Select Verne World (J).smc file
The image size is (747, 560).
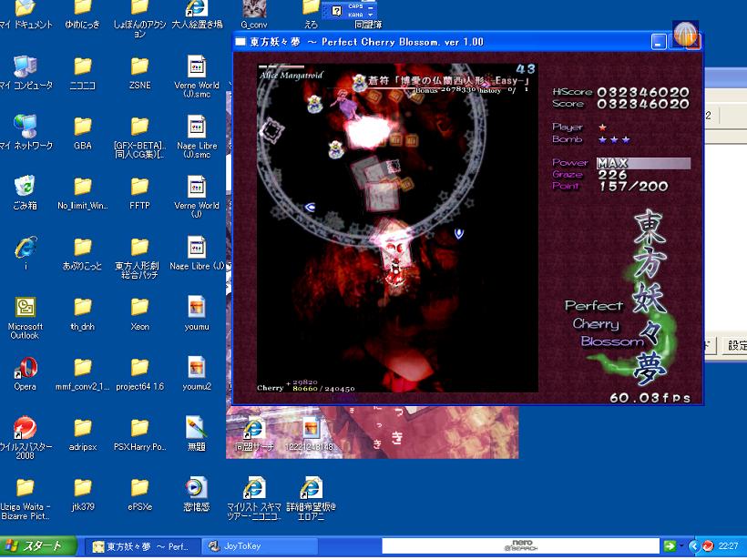[197, 76]
